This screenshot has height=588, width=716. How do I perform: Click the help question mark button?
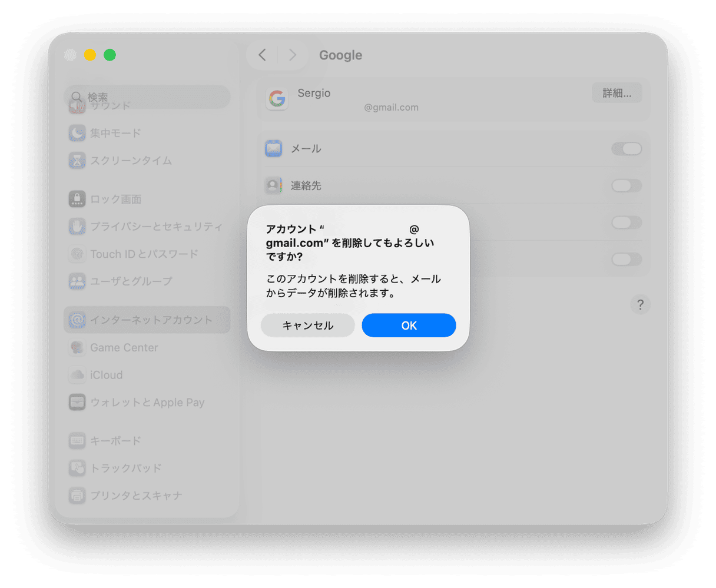641,304
